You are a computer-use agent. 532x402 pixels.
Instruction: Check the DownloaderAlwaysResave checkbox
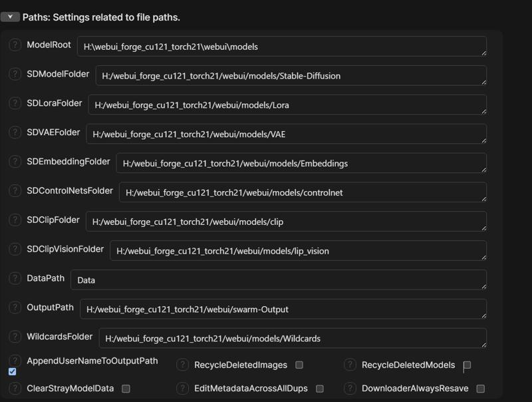coord(480,389)
